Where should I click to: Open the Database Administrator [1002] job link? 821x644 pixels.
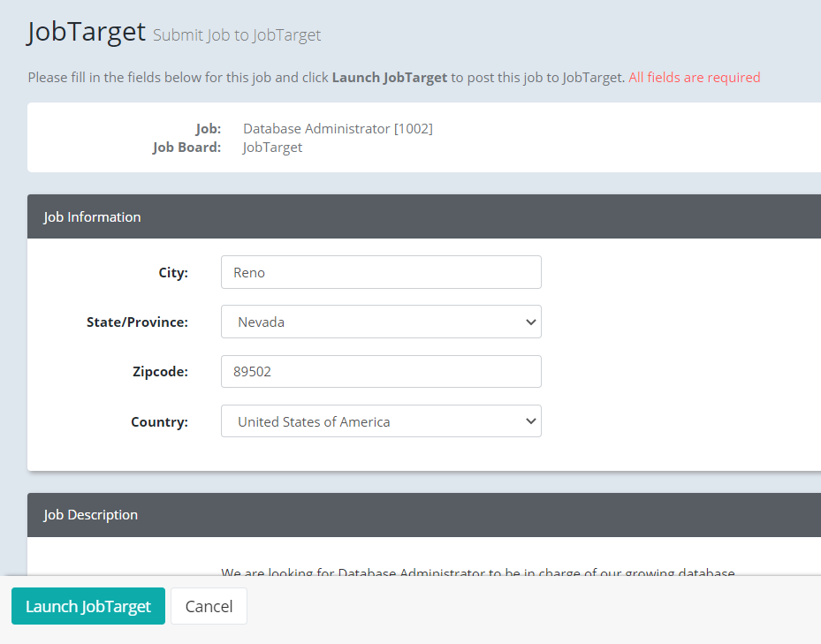tap(338, 128)
